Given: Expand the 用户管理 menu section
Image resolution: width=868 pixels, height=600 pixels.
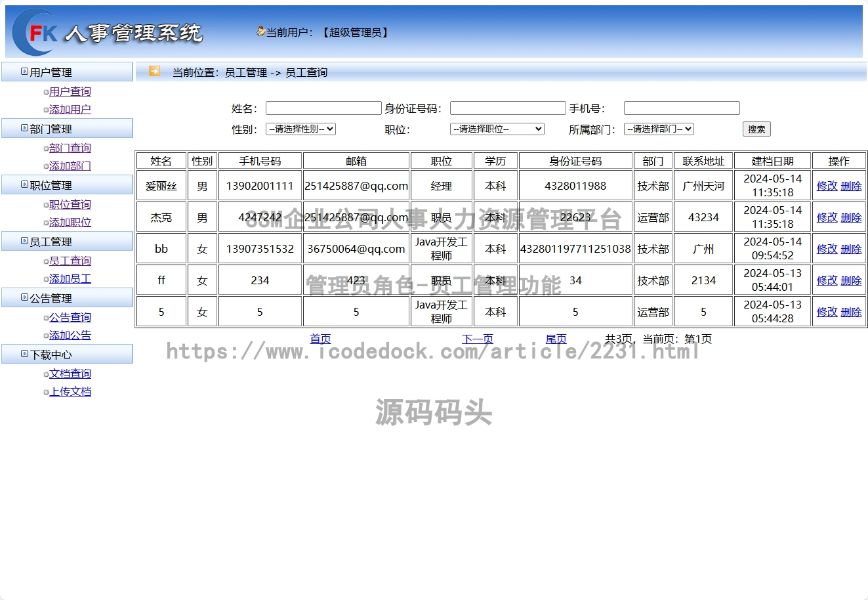Looking at the screenshot, I should tap(67, 72).
